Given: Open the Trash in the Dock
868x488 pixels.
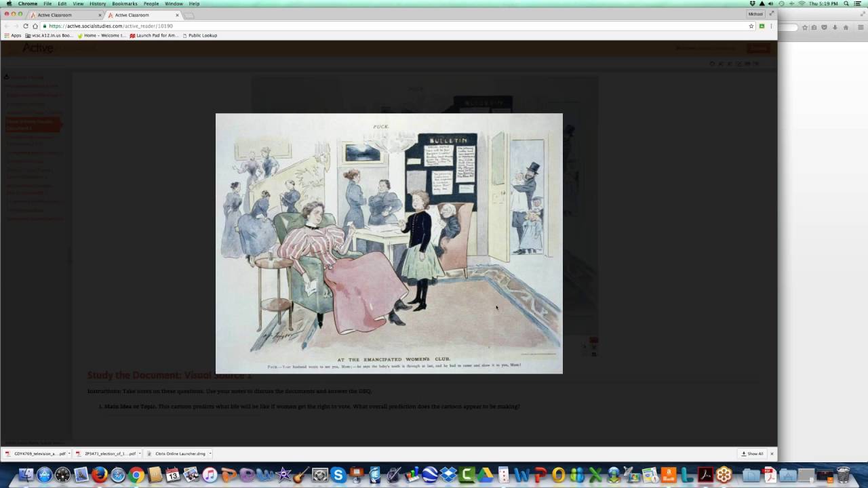Looking at the screenshot, I should tap(844, 474).
